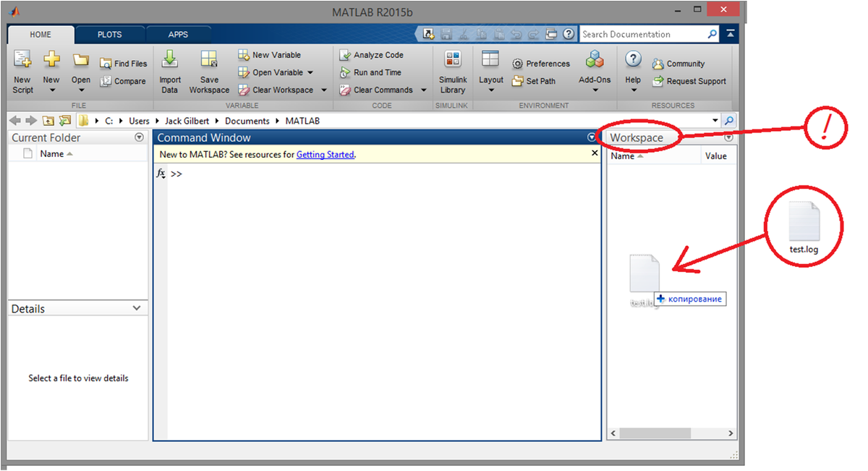Click search magnifier in documentation box

[x=712, y=34]
